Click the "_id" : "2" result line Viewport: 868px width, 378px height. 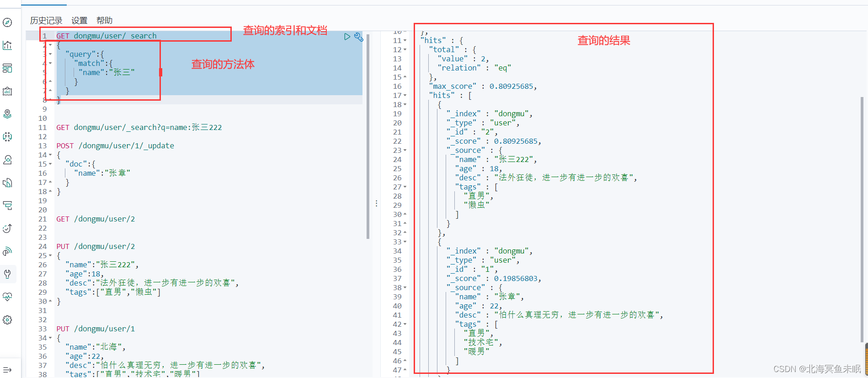click(x=472, y=132)
